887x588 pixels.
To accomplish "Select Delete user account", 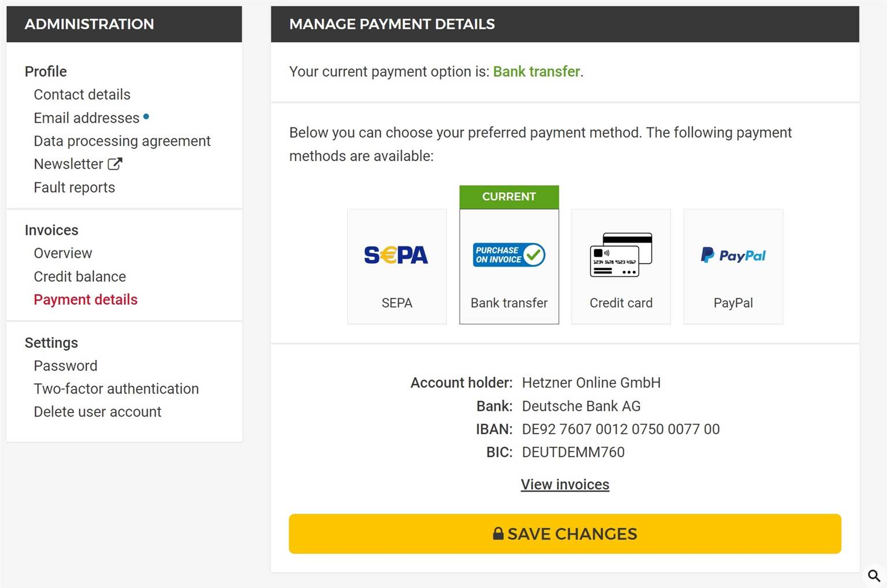I will coord(98,412).
